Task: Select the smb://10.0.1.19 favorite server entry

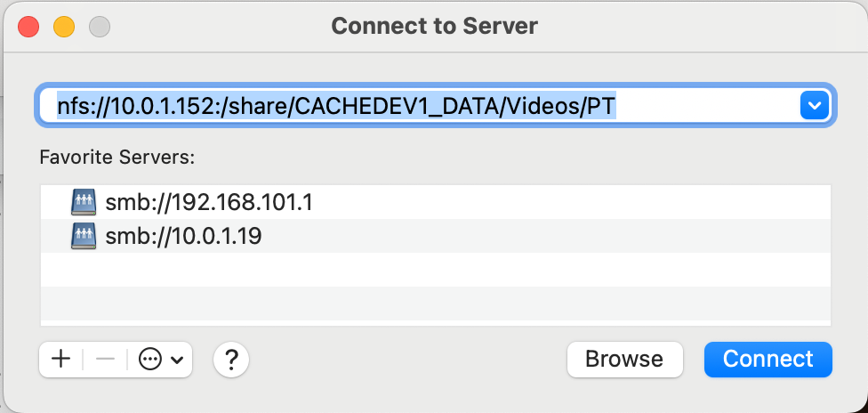Action: coord(183,236)
